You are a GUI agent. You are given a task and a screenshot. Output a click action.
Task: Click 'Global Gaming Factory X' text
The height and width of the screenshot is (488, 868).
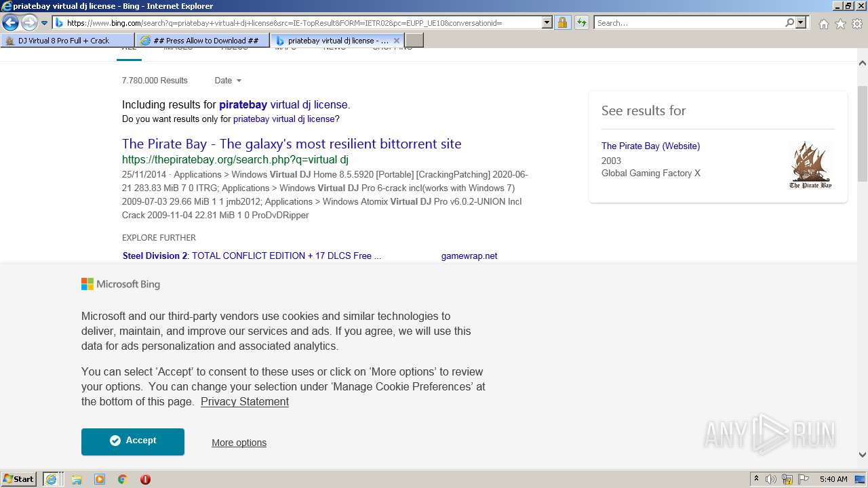(651, 174)
